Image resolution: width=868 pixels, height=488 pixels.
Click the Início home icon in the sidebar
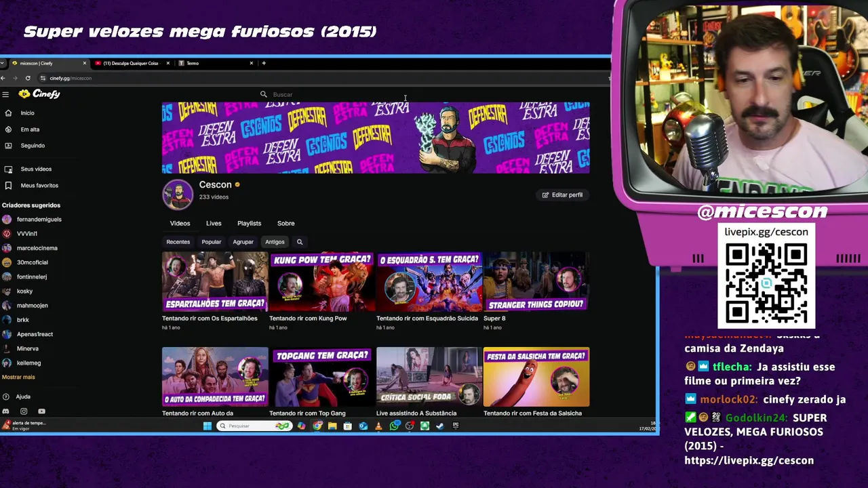pos(8,113)
